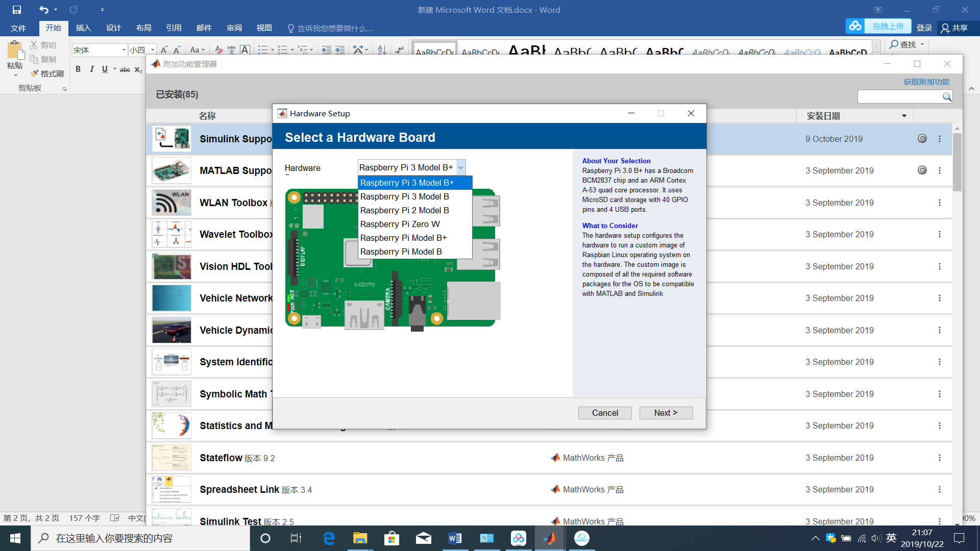Click the gear icon beside Simulink Support entry
Image resolution: width=980 pixels, height=551 pixels.
pos(922,138)
